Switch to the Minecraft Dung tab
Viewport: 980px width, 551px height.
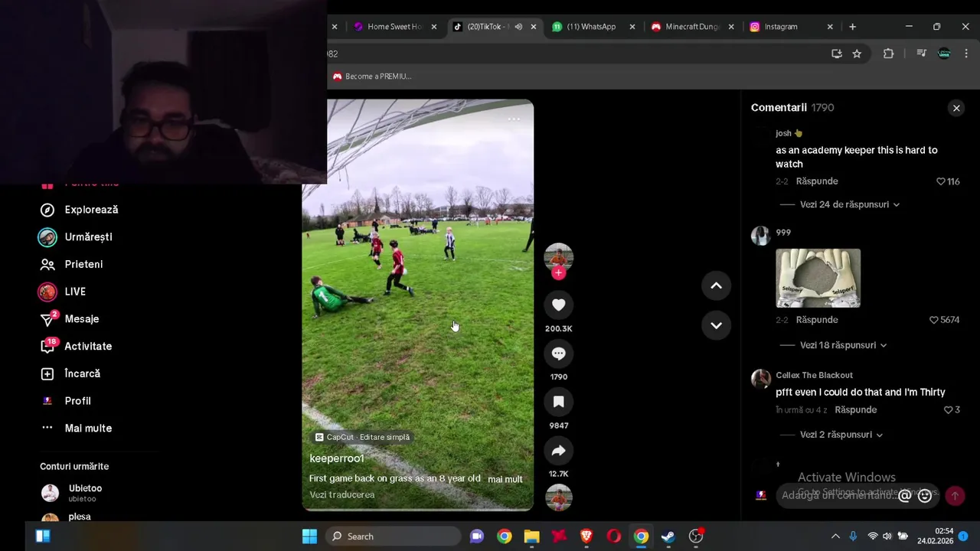click(x=692, y=27)
